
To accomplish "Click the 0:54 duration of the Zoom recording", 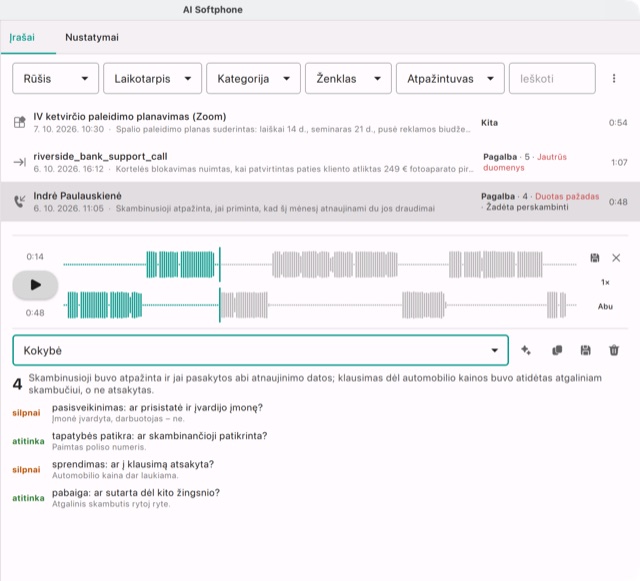I will (x=618, y=122).
